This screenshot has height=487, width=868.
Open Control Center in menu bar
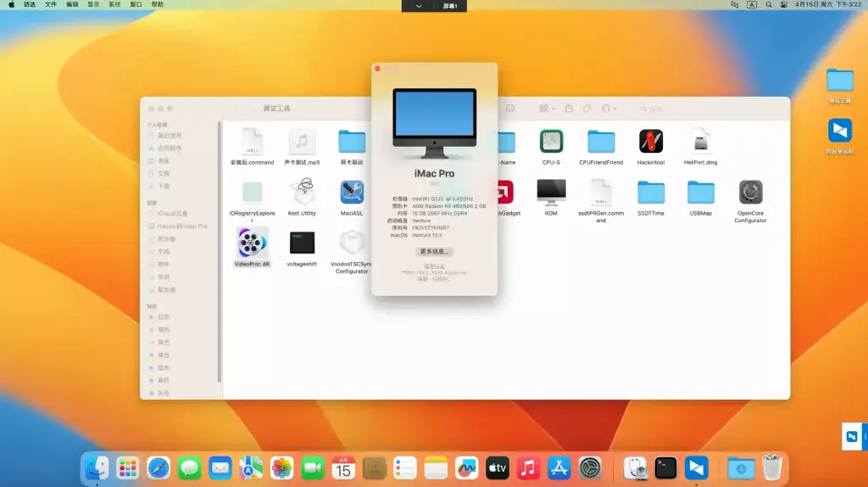[784, 4]
